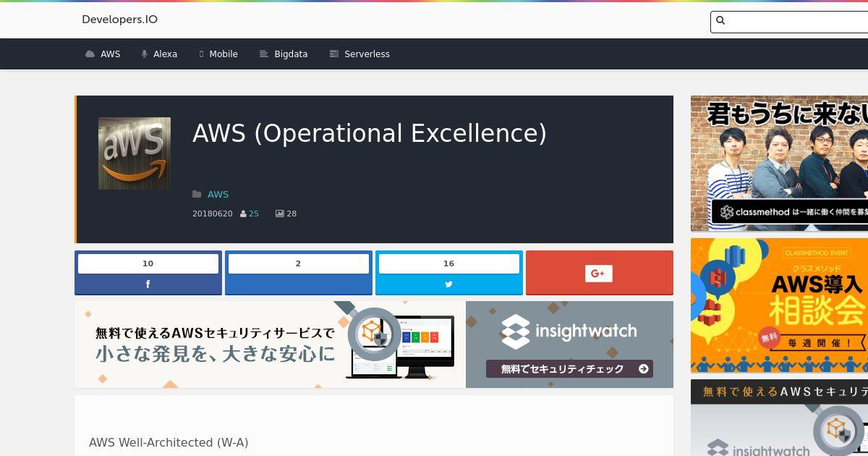868x456 pixels.
Task: Open the AWS category link
Action: (218, 194)
